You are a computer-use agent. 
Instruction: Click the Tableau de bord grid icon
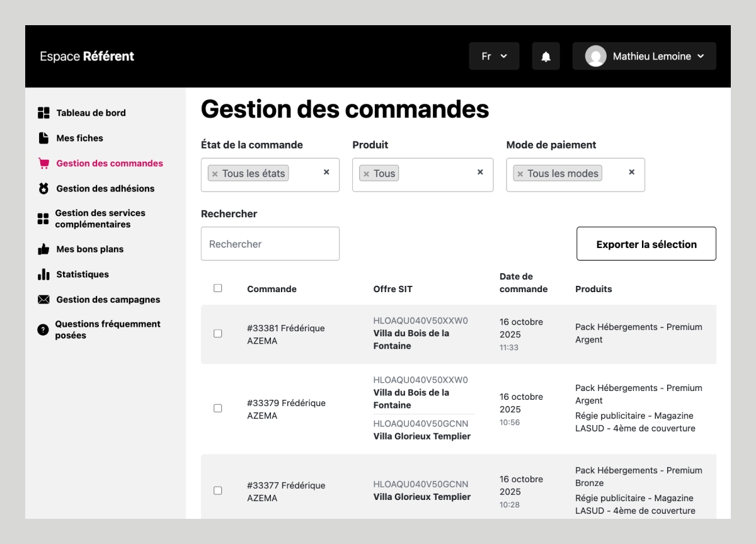[x=43, y=113]
